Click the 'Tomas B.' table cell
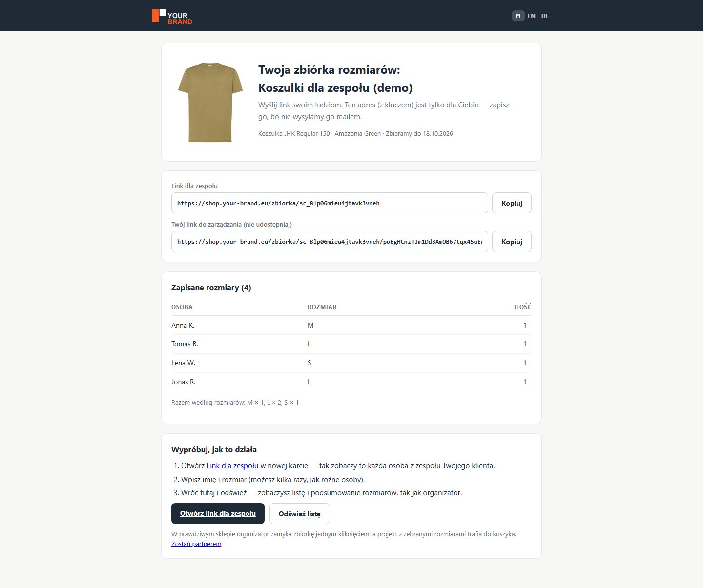Image resolution: width=703 pixels, height=588 pixels. pyautogui.click(x=185, y=344)
